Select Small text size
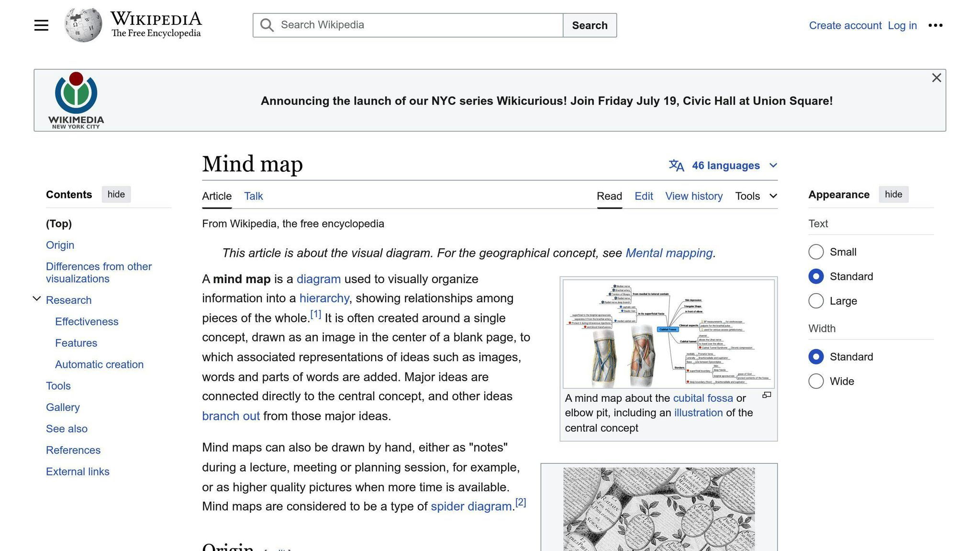The image size is (980, 551). (816, 252)
